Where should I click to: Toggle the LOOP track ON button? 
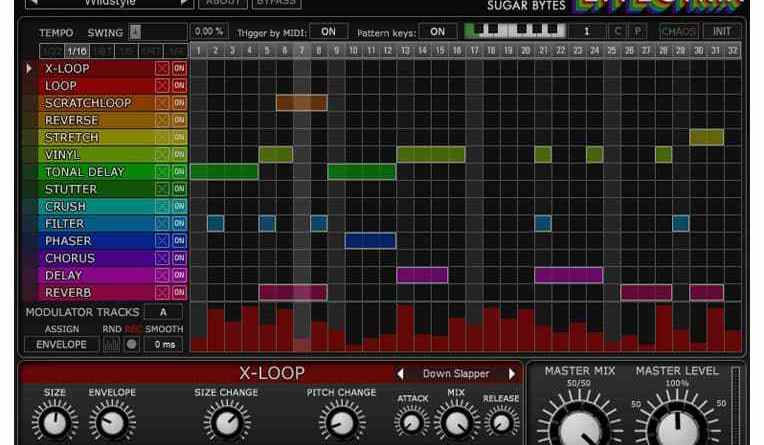tap(179, 86)
